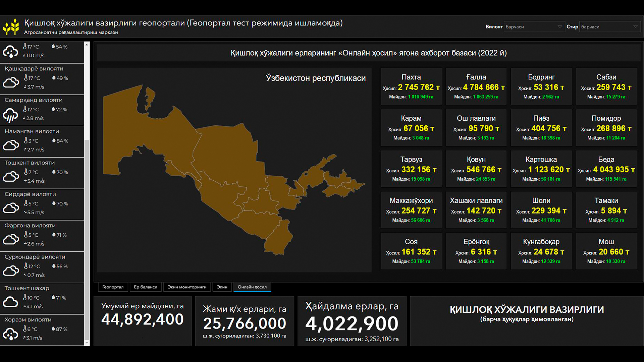Click weather list scroll up arrow
The height and width of the screenshot is (362, 644).
tap(87, 45)
